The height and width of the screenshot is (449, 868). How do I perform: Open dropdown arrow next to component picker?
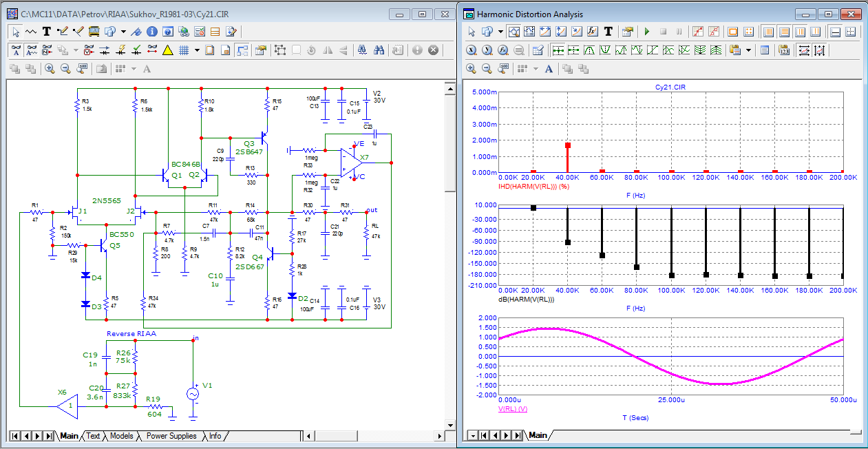123,31
